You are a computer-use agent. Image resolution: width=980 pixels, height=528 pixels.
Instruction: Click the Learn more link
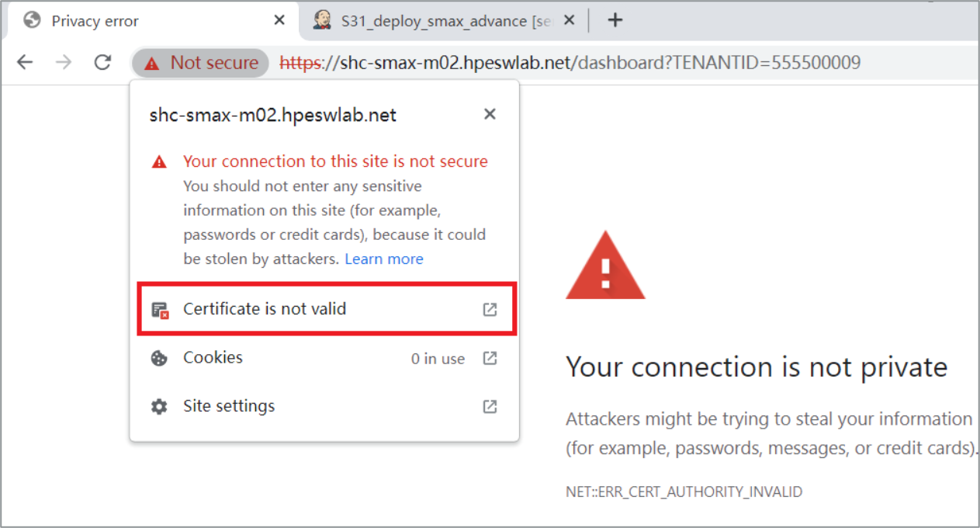click(x=384, y=259)
